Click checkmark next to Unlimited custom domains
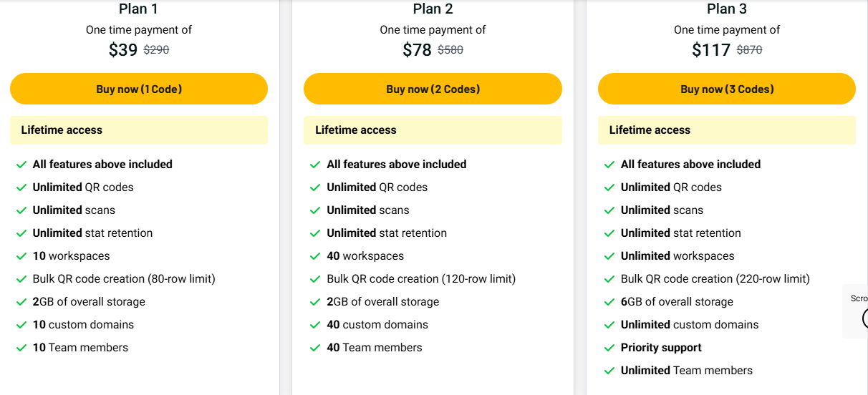Image resolution: width=868 pixels, height=395 pixels. tap(609, 325)
